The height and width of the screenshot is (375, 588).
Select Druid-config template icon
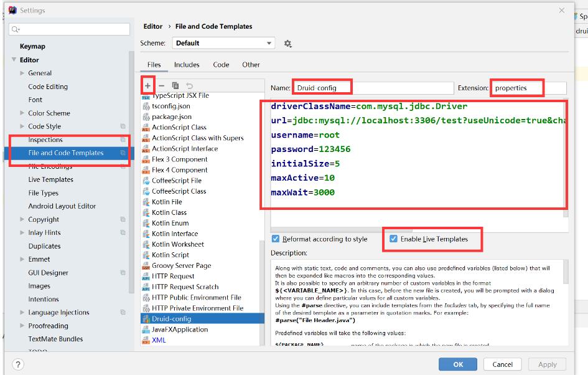click(x=146, y=319)
